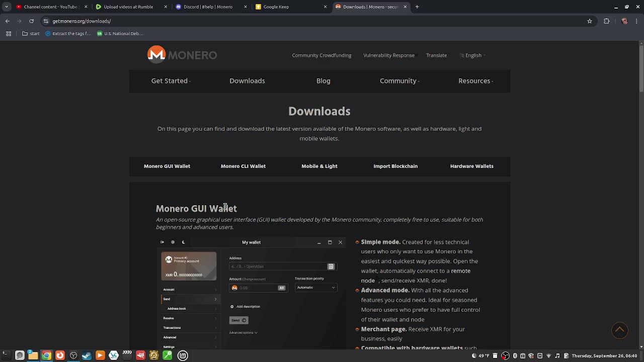
Task: Open the tab search dropdown arrow
Action: (x=6, y=7)
